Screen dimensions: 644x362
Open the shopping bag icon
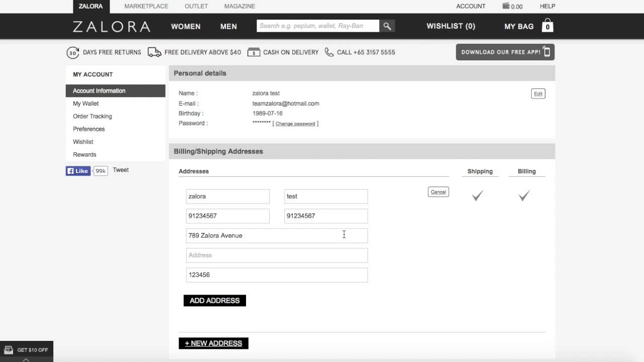coord(547,26)
